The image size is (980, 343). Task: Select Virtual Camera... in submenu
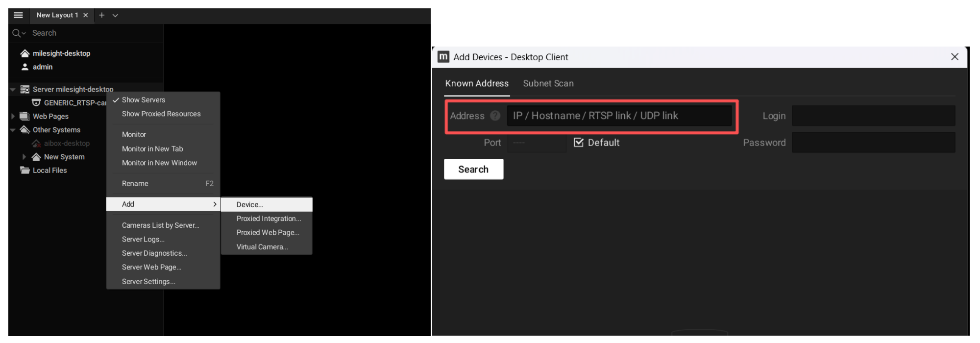pyautogui.click(x=262, y=247)
